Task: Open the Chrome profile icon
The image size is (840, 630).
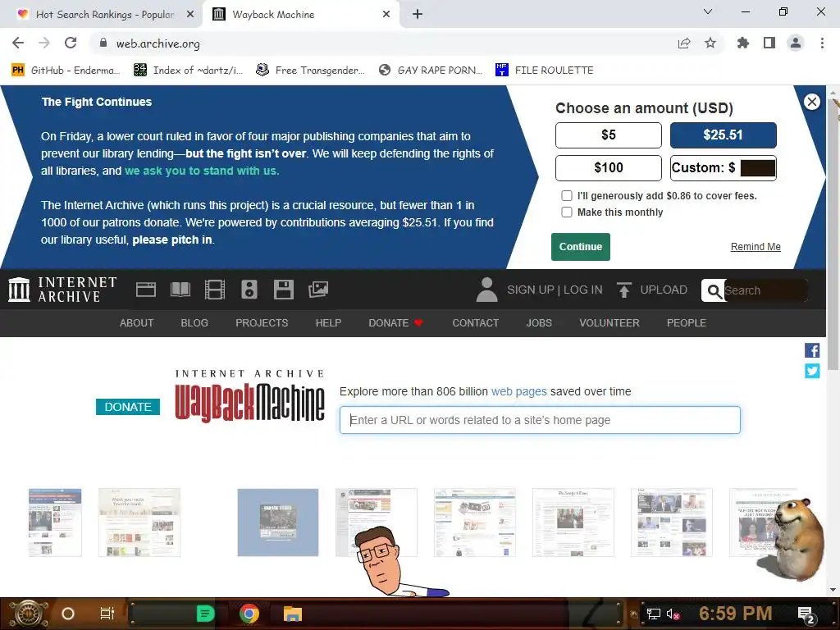Action: click(796, 43)
